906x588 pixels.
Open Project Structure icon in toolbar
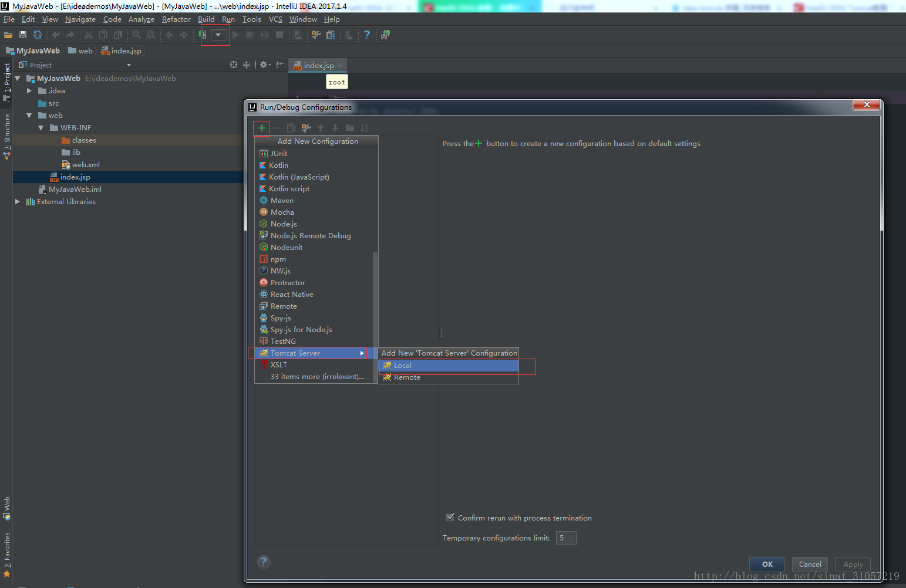click(x=331, y=35)
